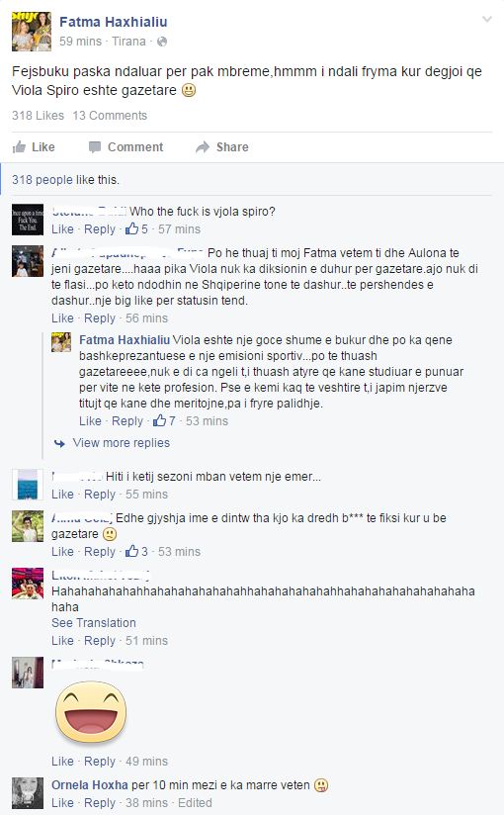Click Tirana location link

[128, 42]
